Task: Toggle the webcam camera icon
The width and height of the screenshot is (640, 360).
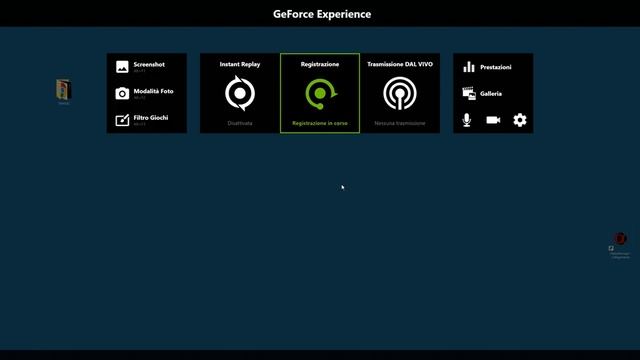Action: (x=493, y=120)
